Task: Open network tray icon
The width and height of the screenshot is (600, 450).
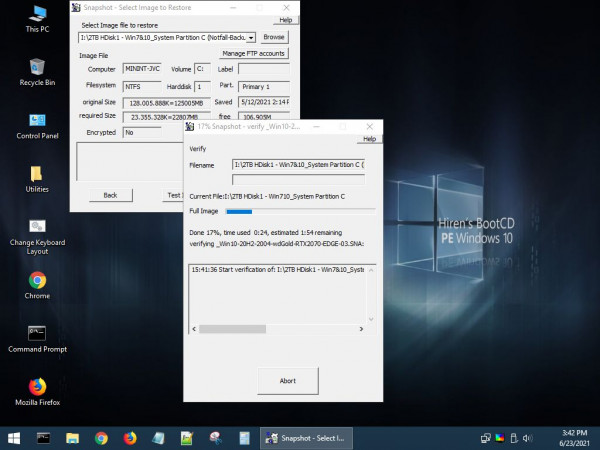Action: pos(486,438)
